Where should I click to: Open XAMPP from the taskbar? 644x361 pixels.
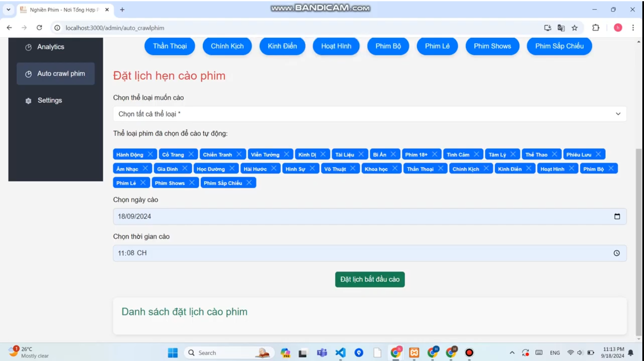point(414,353)
